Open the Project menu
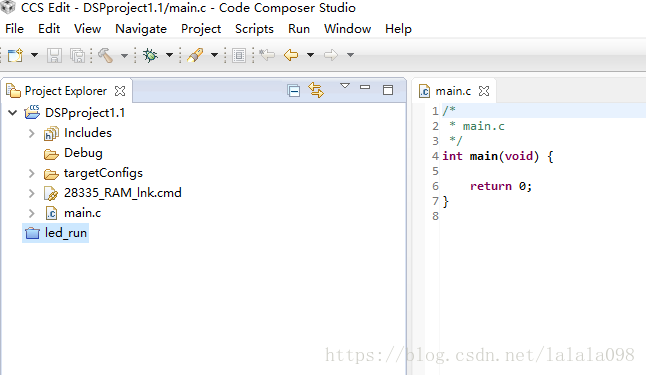This screenshot has height=375, width=646. 201,29
